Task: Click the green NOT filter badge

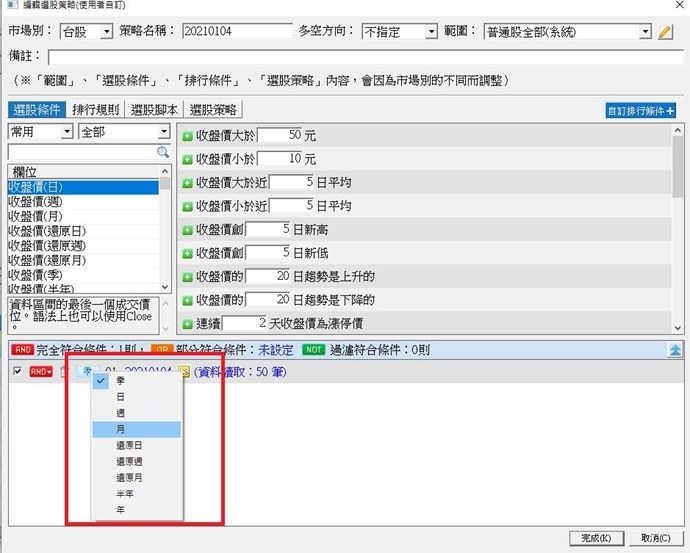Action: click(313, 350)
